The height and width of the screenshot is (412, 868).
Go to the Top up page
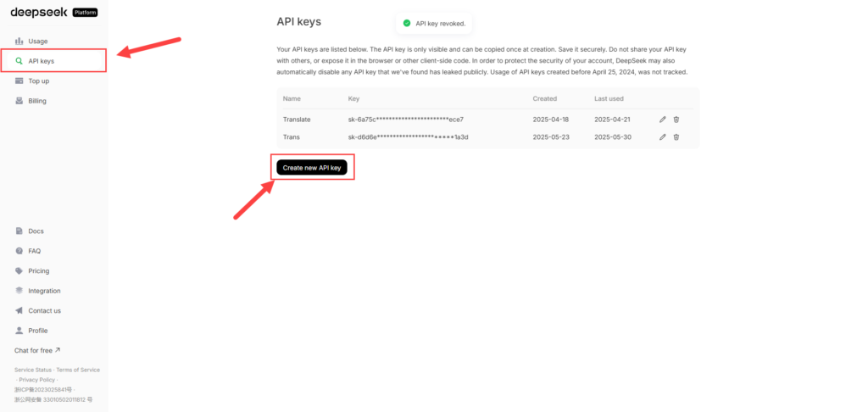[39, 81]
